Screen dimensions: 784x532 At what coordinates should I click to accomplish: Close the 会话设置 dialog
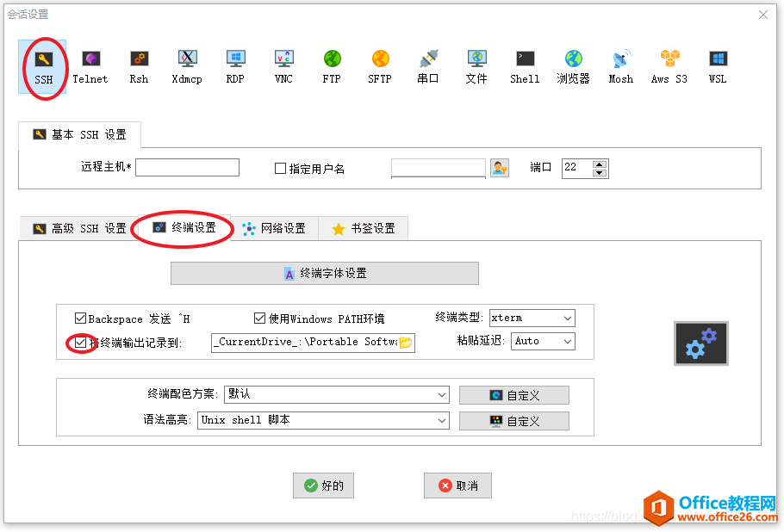763,15
